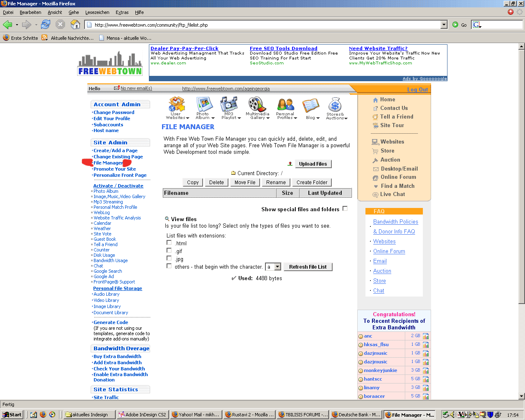Click the Copy button

click(x=193, y=183)
